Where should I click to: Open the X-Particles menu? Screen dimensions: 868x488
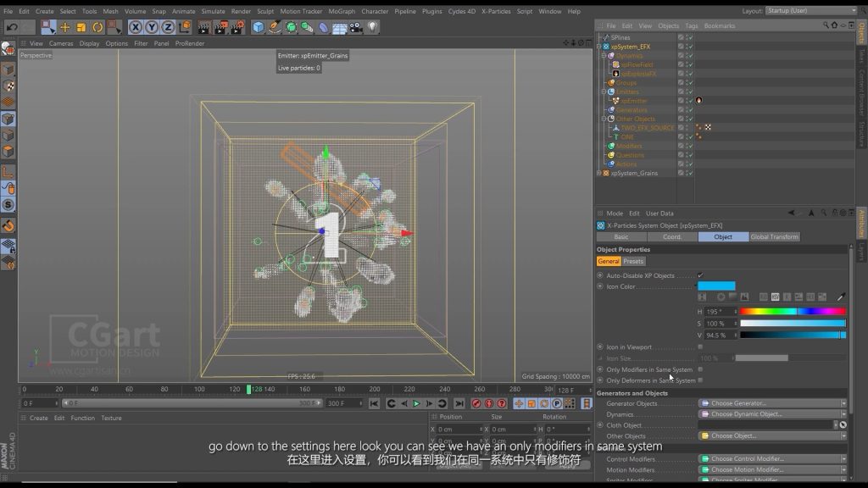pyautogui.click(x=495, y=11)
